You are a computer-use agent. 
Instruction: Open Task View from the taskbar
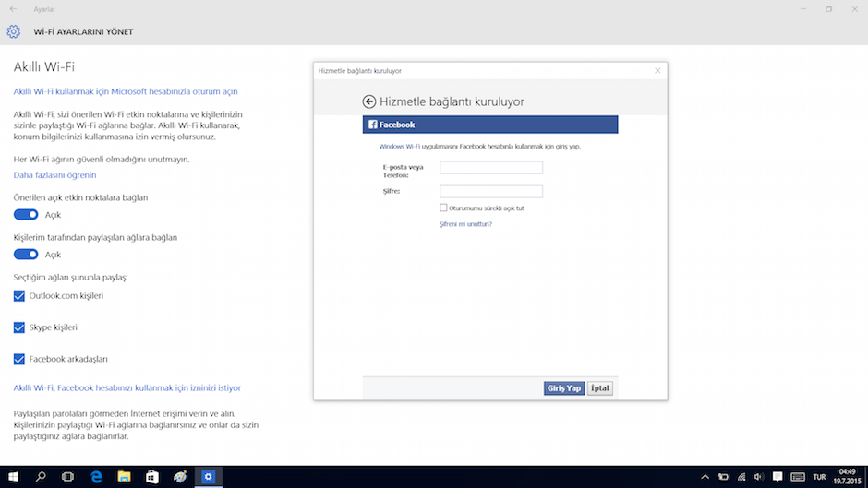[68, 476]
